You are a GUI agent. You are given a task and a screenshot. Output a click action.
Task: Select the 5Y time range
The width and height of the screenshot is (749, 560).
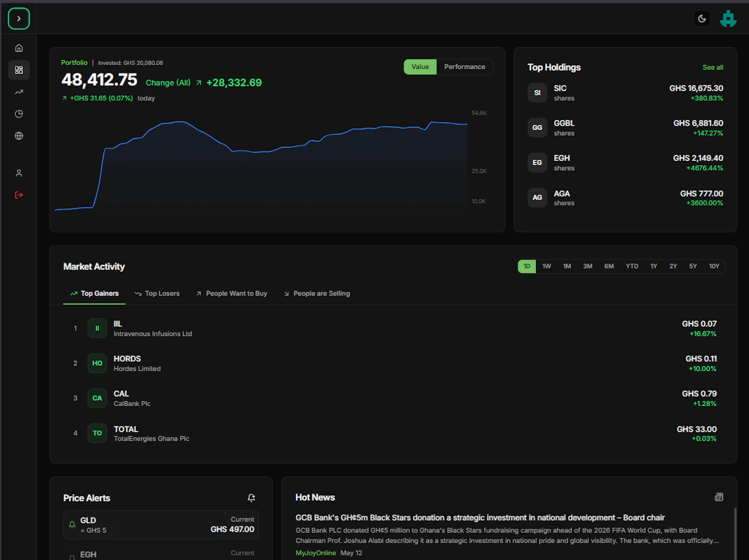693,266
